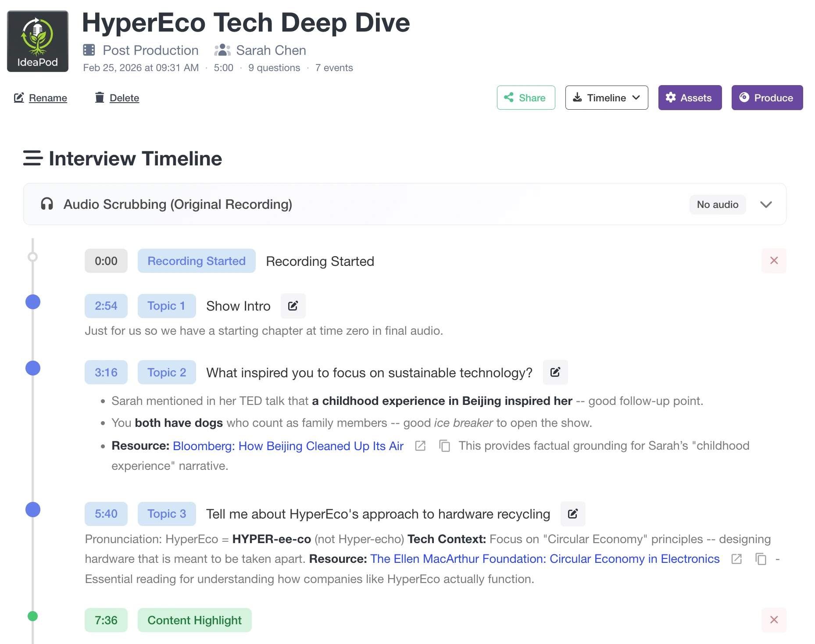Click the Share button
815x644 pixels.
tap(525, 98)
